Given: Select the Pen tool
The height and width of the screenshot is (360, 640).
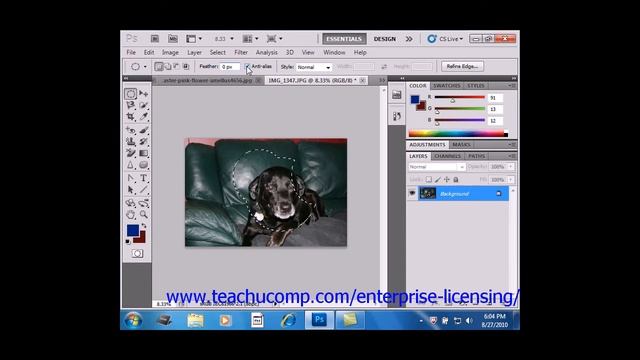Looking at the screenshot, I should (x=131, y=178).
